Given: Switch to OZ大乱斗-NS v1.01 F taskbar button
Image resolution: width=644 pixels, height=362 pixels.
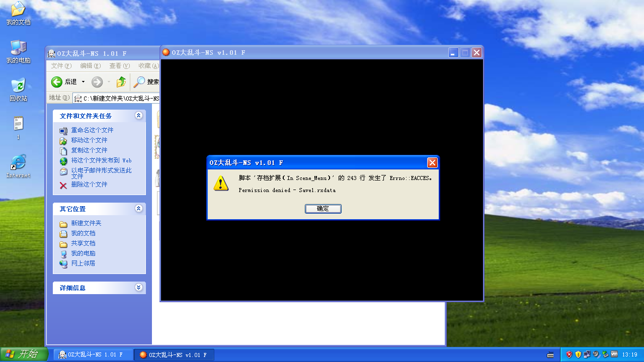Looking at the screenshot, I should pyautogui.click(x=175, y=355).
